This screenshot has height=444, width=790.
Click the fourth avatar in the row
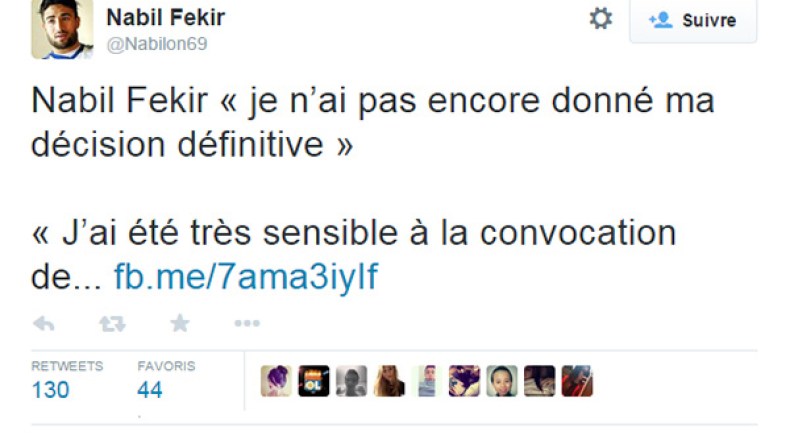389,381
